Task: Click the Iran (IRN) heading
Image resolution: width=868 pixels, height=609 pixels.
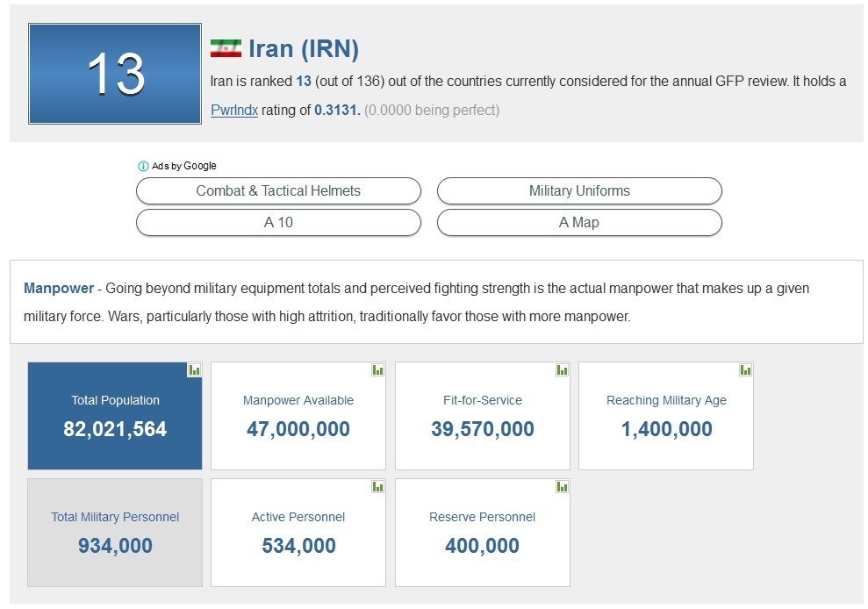Action: point(304,49)
